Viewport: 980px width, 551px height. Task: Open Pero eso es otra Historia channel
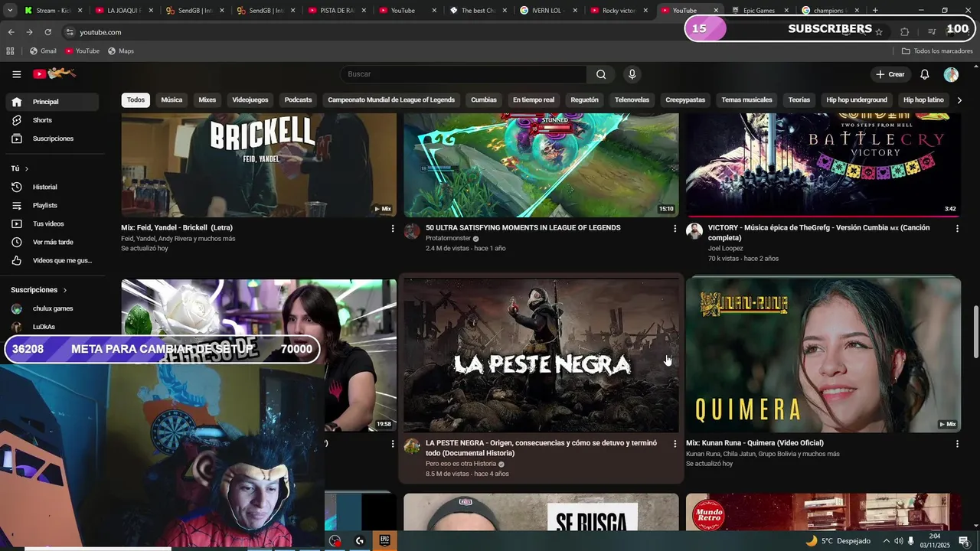pos(461,464)
